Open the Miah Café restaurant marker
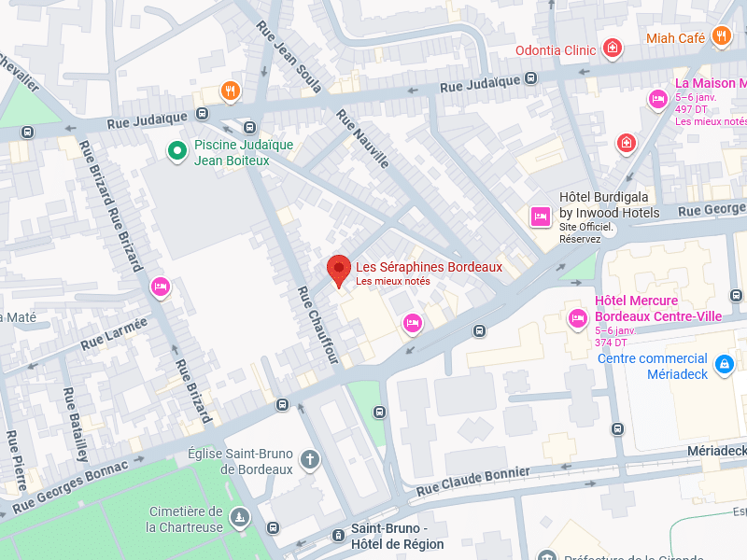Viewport: 747px width, 560px height. (x=721, y=36)
